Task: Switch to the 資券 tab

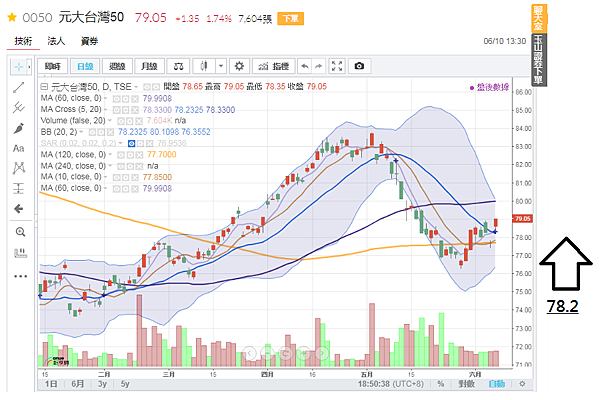Action: [x=88, y=41]
